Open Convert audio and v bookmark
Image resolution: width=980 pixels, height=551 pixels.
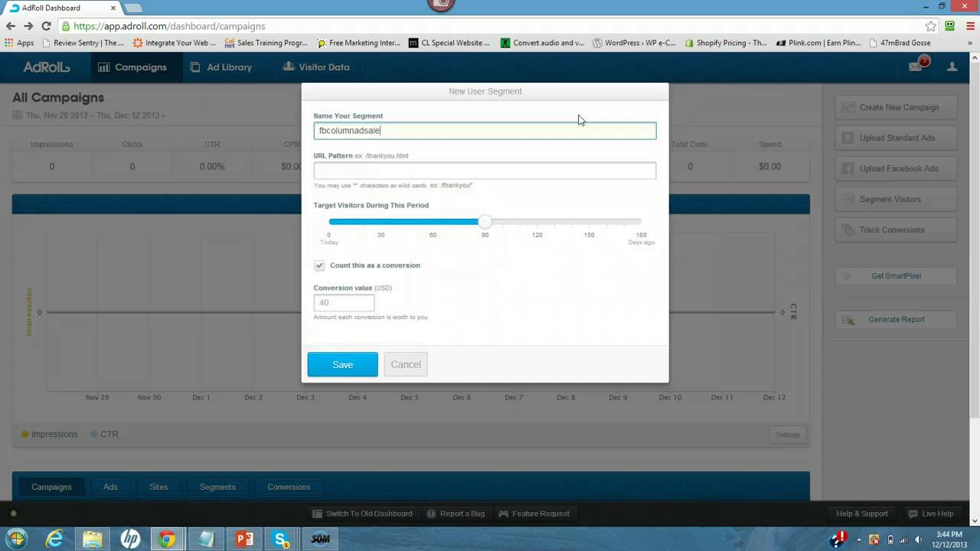point(543,43)
